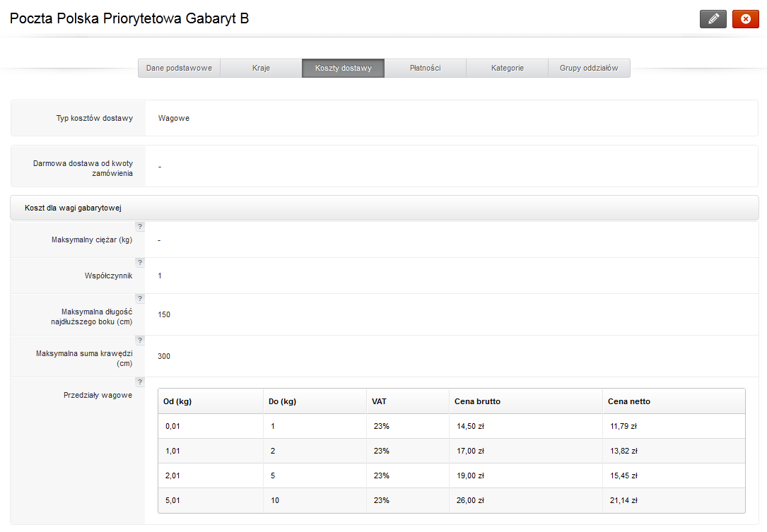This screenshot has width=767, height=532.
Task: Open help icon for Maksymalny ciężar (kg)
Action: click(140, 226)
